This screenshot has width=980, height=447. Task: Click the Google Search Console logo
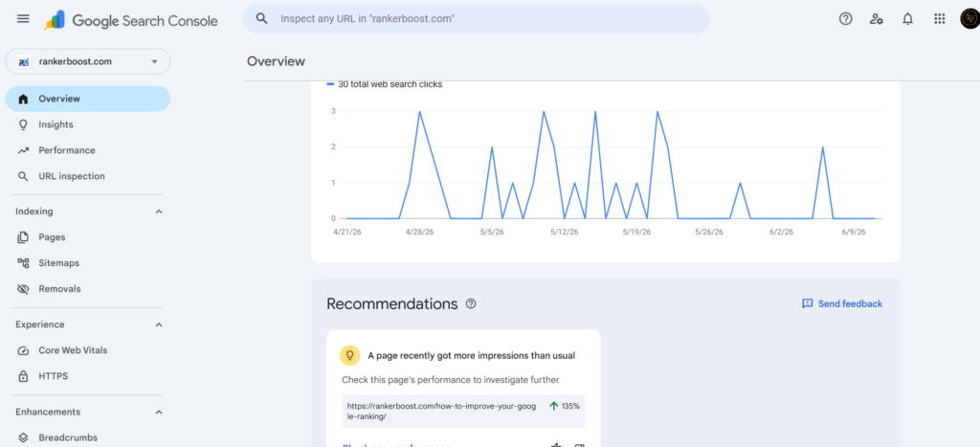pos(130,20)
